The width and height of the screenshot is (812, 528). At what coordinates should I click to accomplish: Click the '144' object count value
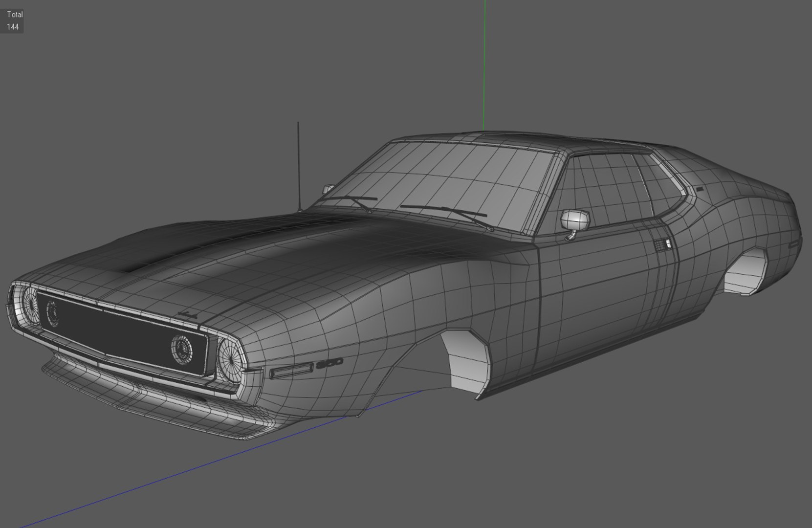[x=13, y=27]
